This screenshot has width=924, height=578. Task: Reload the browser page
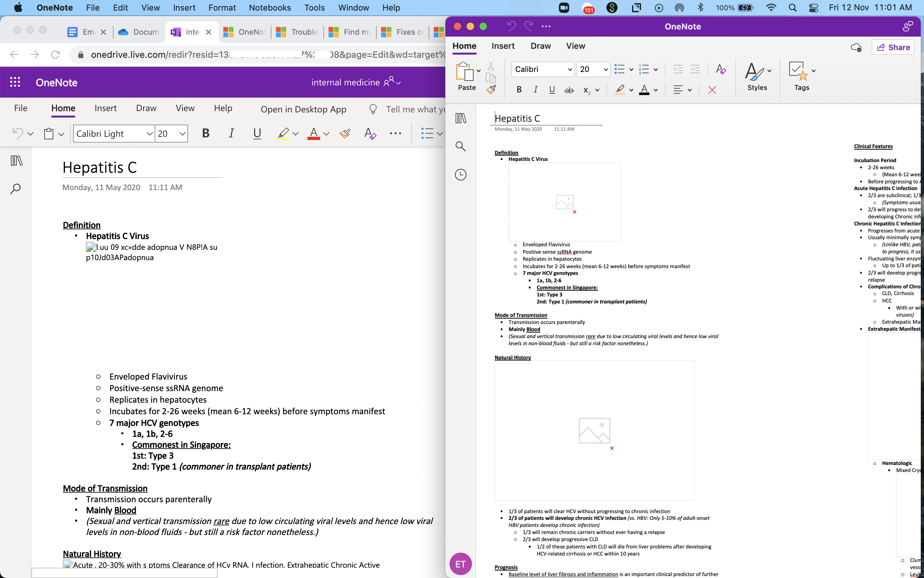[x=56, y=55]
